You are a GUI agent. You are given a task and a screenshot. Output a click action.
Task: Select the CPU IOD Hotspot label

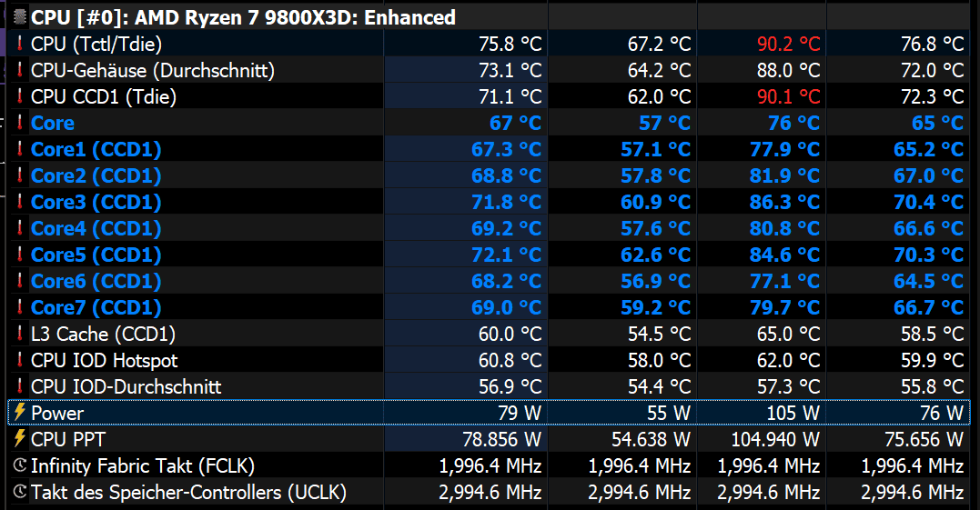click(105, 360)
